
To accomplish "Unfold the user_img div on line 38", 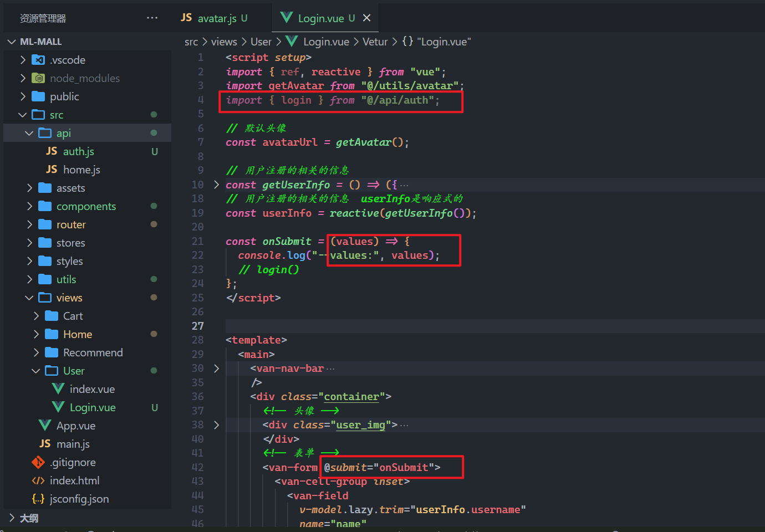I will pos(216,425).
